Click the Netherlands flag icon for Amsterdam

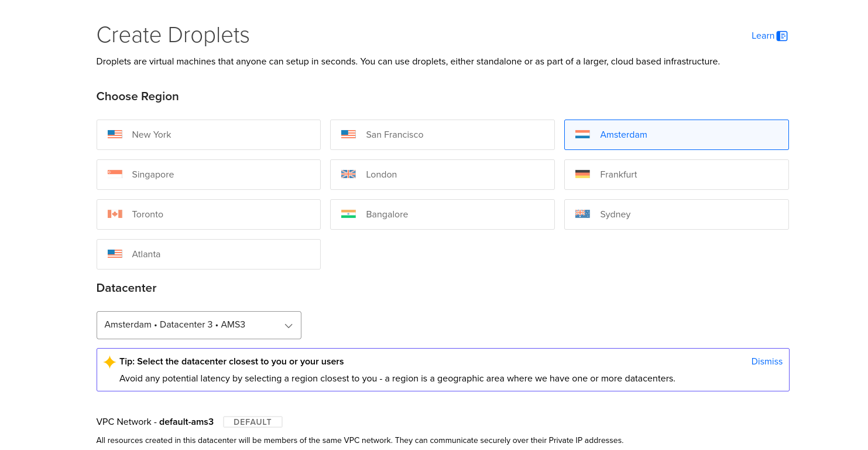coord(582,134)
